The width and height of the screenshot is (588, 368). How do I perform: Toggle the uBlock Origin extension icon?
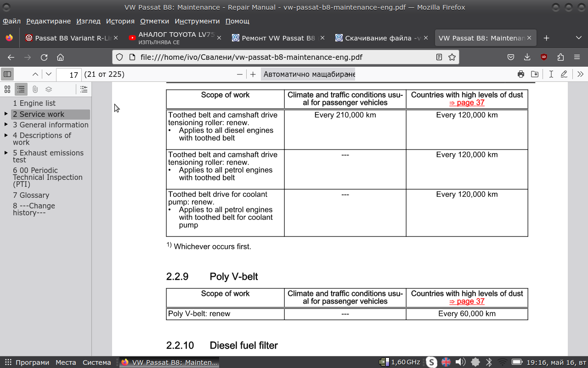point(544,57)
